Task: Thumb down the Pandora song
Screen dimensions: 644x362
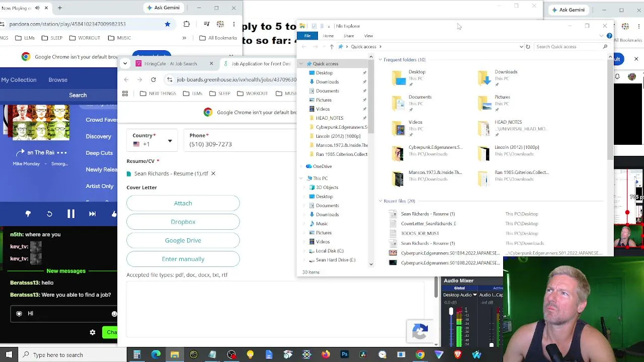Action: 28,214
